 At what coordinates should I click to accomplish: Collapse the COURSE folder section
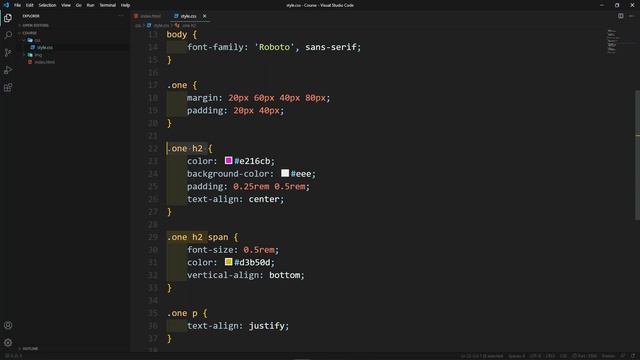tap(29, 33)
